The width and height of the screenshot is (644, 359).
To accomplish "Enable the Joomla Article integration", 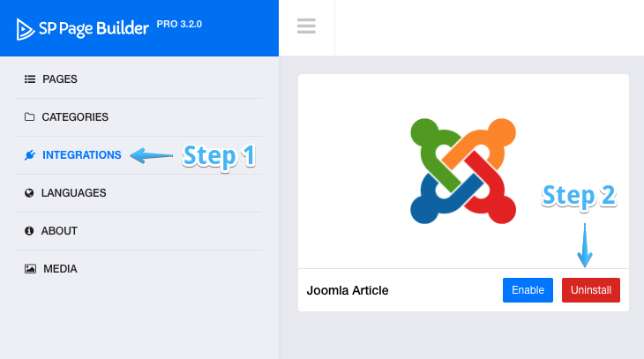I will [528, 290].
